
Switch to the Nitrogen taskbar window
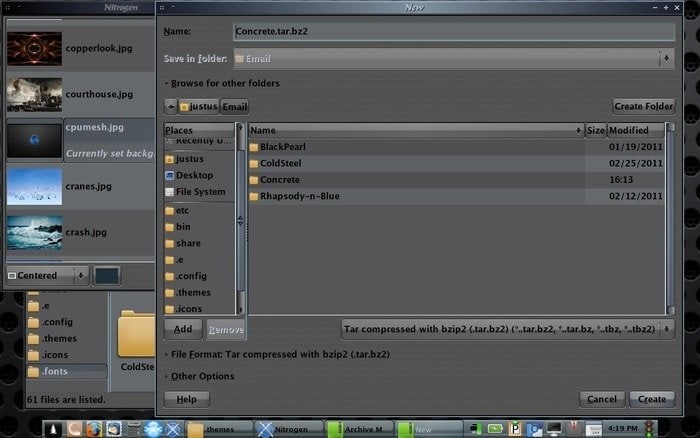[x=288, y=429]
